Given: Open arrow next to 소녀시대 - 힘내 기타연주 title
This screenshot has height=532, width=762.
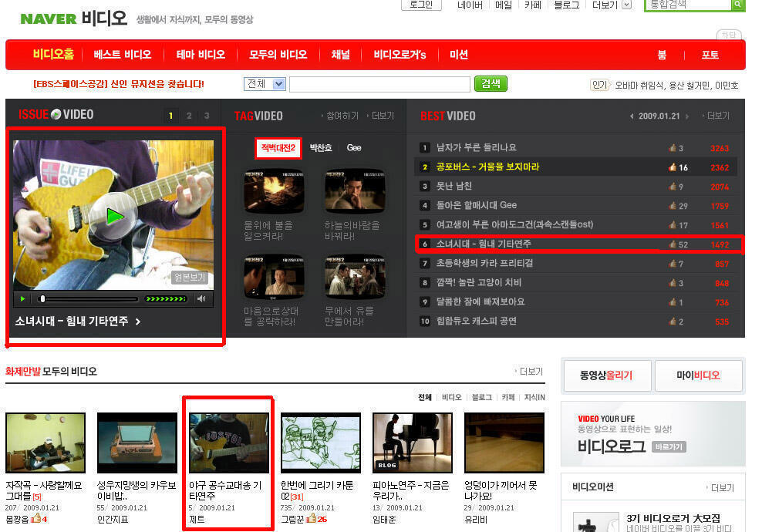Looking at the screenshot, I should [138, 322].
